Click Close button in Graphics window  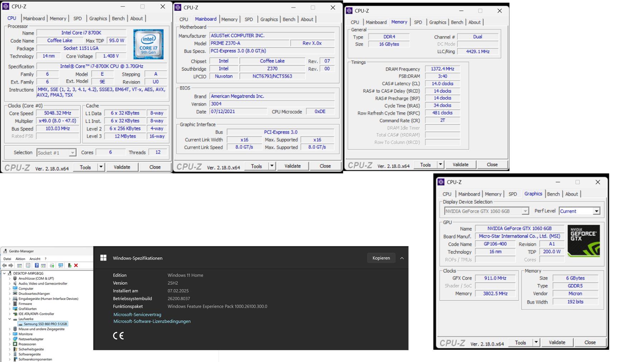point(590,342)
